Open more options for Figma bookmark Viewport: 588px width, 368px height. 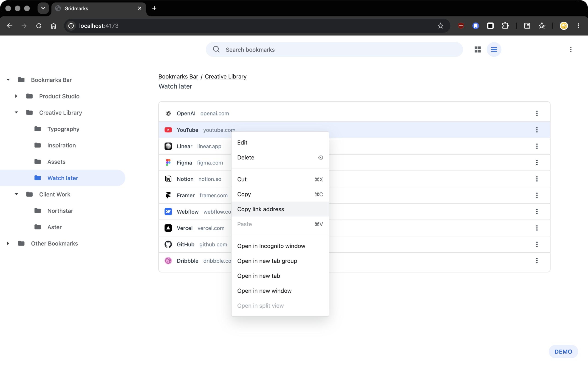537,162
